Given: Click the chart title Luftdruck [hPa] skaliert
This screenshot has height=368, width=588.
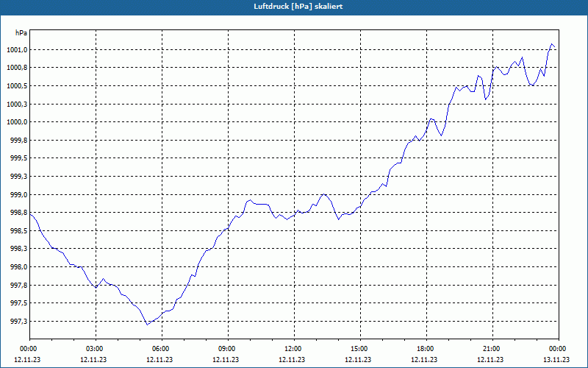Looking at the screenshot, I should click(x=298, y=7).
